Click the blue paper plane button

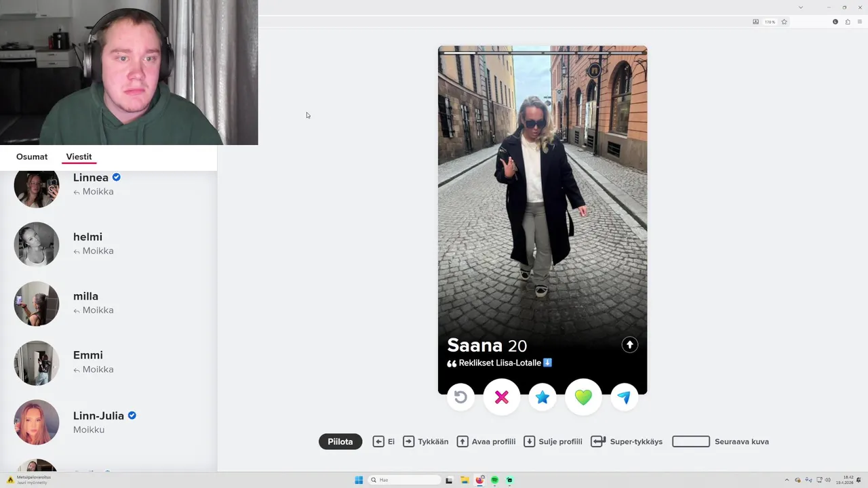point(624,397)
